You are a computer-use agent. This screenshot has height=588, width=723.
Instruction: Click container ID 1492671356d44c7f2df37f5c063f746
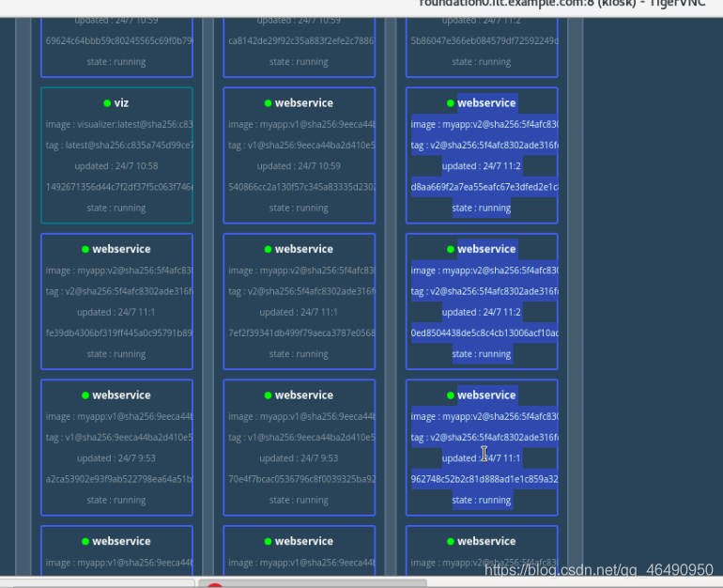coord(119,187)
